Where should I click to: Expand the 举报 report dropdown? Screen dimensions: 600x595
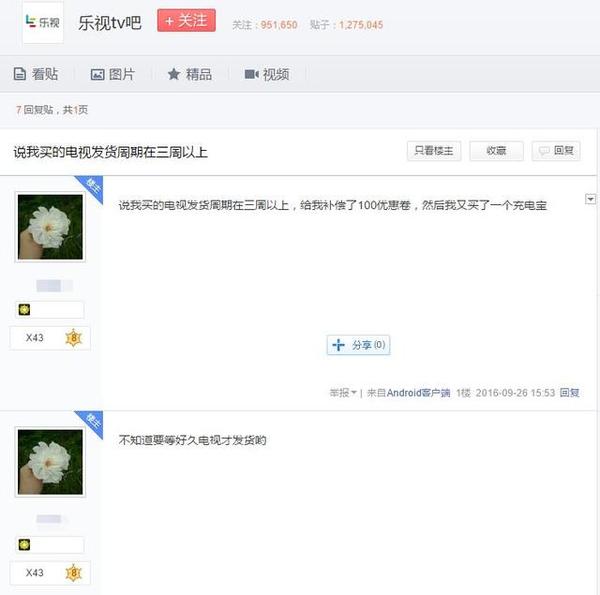pos(343,393)
